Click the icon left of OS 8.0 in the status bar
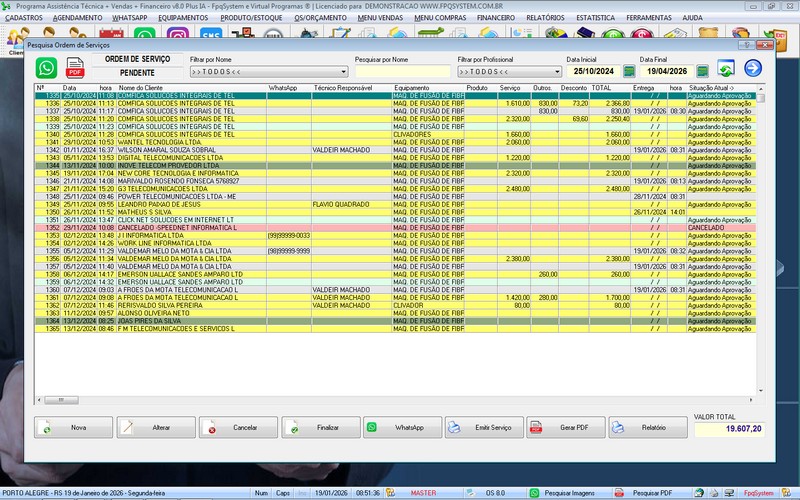The width and height of the screenshot is (800, 500). [470, 493]
